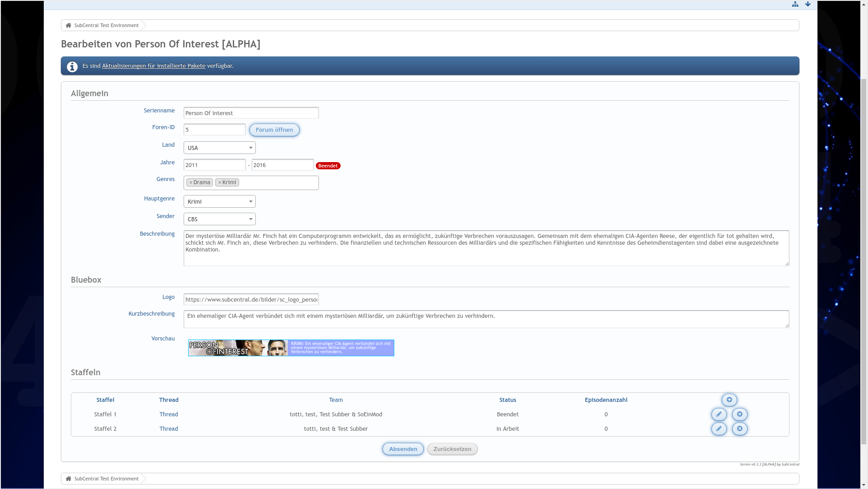Edit Staffel 2 with pencil icon
Image resolution: width=868 pixels, height=489 pixels.
(719, 428)
